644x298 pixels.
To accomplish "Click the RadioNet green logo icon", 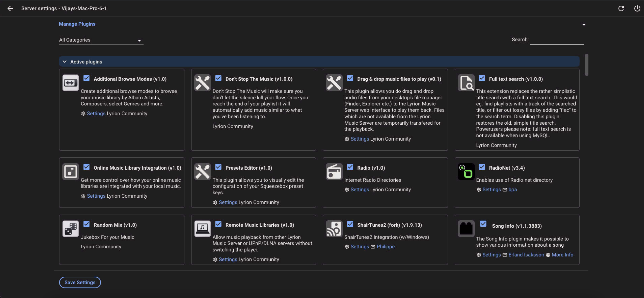I will [466, 171].
